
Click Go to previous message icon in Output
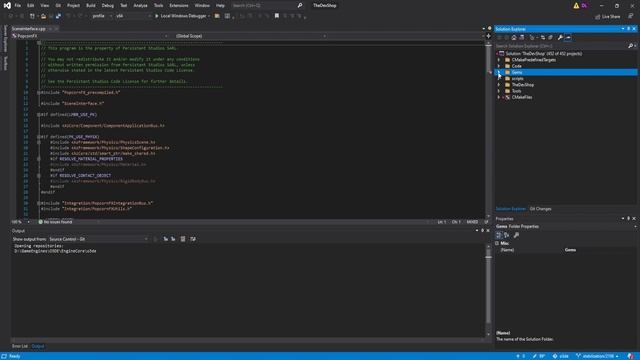166,239
